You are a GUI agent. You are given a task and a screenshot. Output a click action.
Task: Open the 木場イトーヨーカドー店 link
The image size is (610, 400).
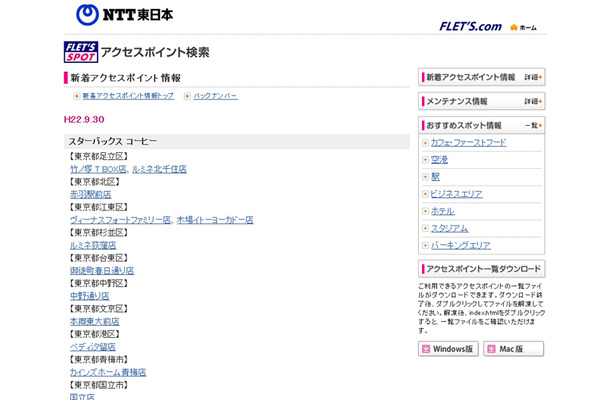coord(215,220)
